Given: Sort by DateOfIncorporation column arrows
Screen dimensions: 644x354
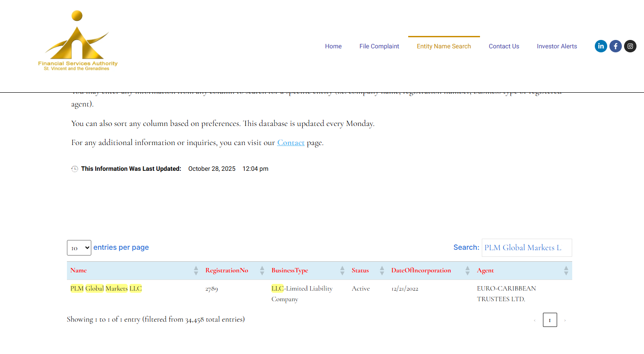Looking at the screenshot, I should pyautogui.click(x=467, y=271).
